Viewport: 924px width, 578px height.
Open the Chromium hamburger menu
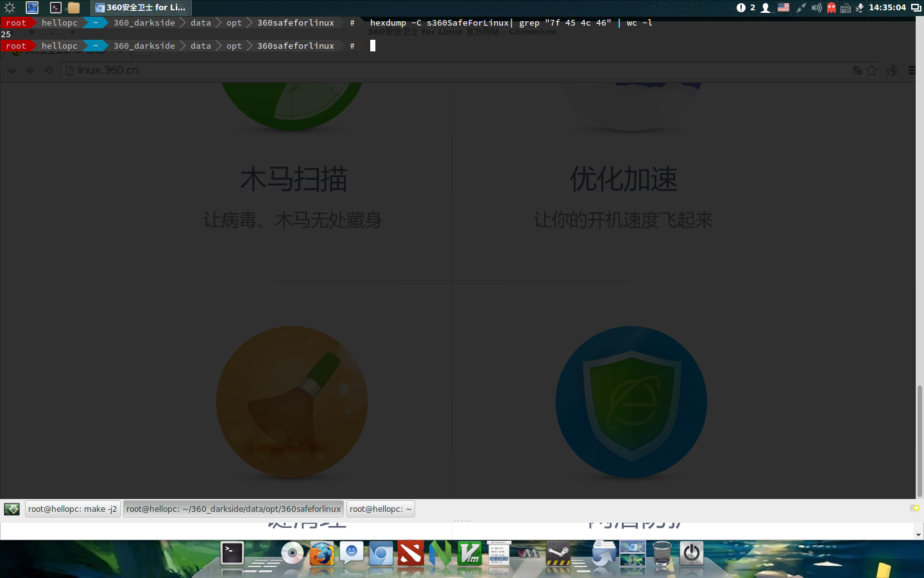[x=912, y=70]
